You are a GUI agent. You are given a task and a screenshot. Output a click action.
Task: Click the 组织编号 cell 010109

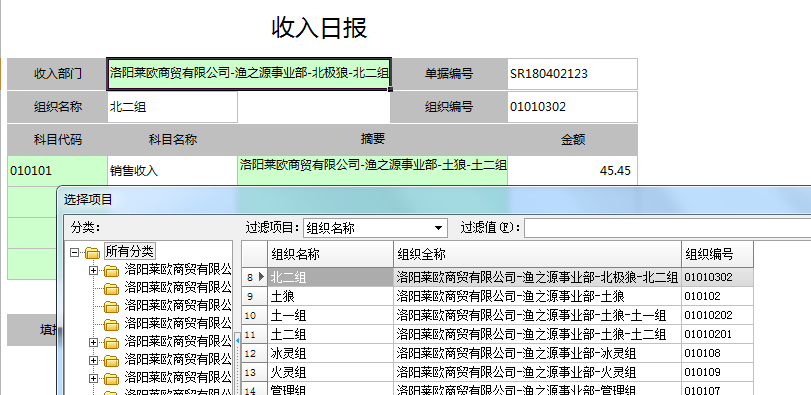pyautogui.click(x=717, y=372)
